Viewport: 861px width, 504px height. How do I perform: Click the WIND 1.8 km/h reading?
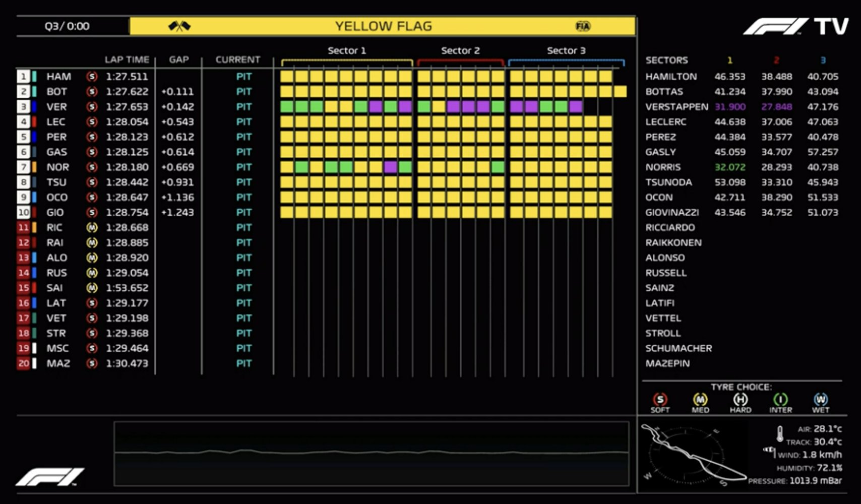tap(810, 455)
